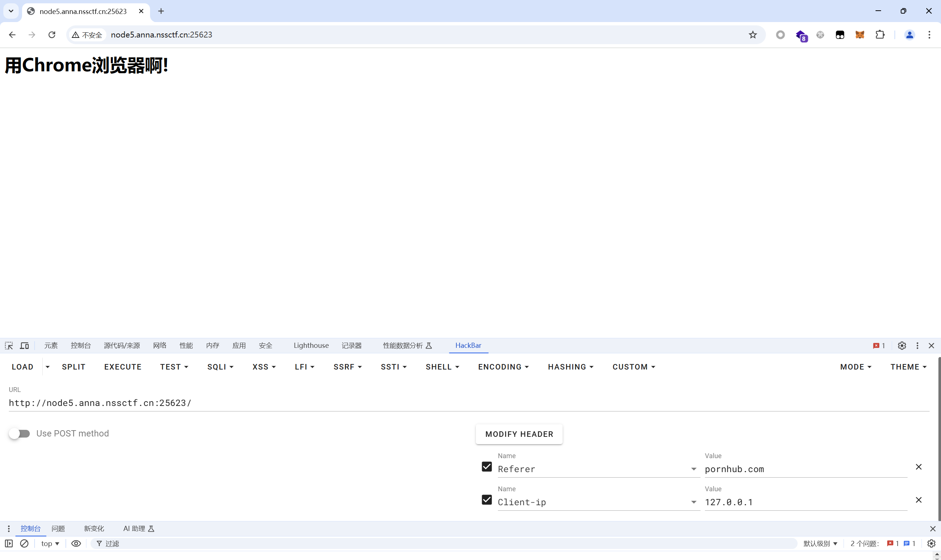Uncheck the Referer header checkbox
The width and height of the screenshot is (941, 560).
point(487,467)
